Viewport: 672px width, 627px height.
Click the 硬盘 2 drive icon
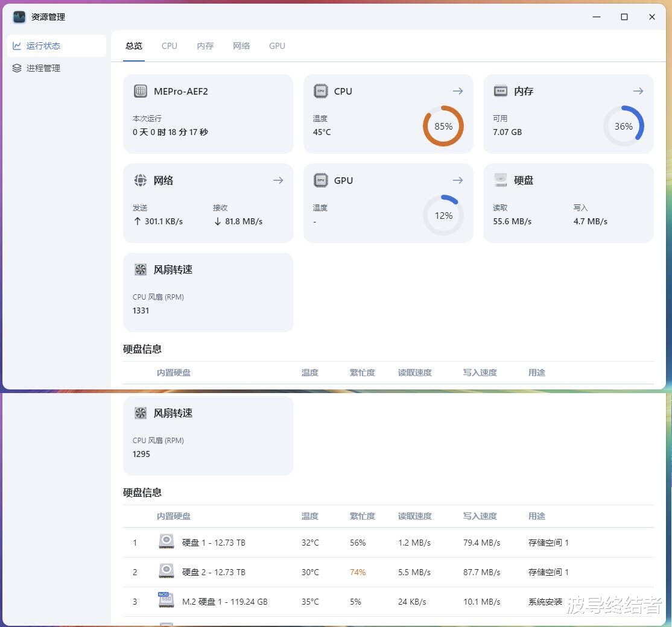tap(166, 571)
